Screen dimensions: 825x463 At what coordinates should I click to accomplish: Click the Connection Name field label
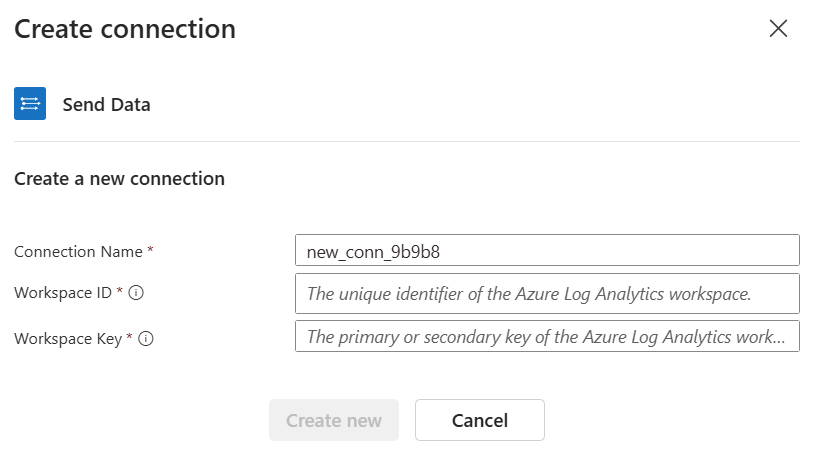(78, 251)
